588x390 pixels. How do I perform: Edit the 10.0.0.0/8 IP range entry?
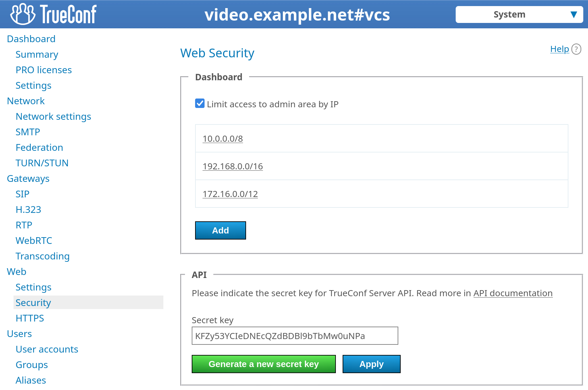(x=223, y=139)
